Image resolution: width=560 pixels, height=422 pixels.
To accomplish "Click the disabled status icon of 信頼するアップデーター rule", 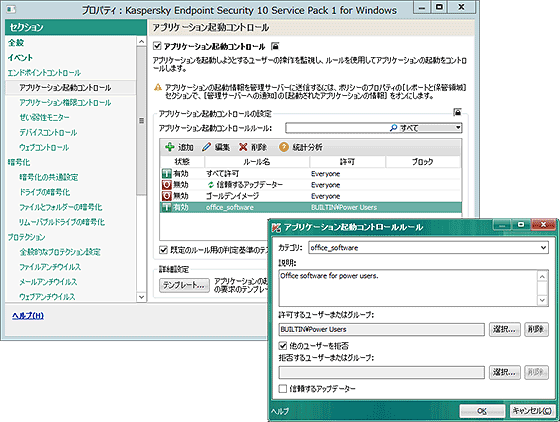I will click(166, 185).
